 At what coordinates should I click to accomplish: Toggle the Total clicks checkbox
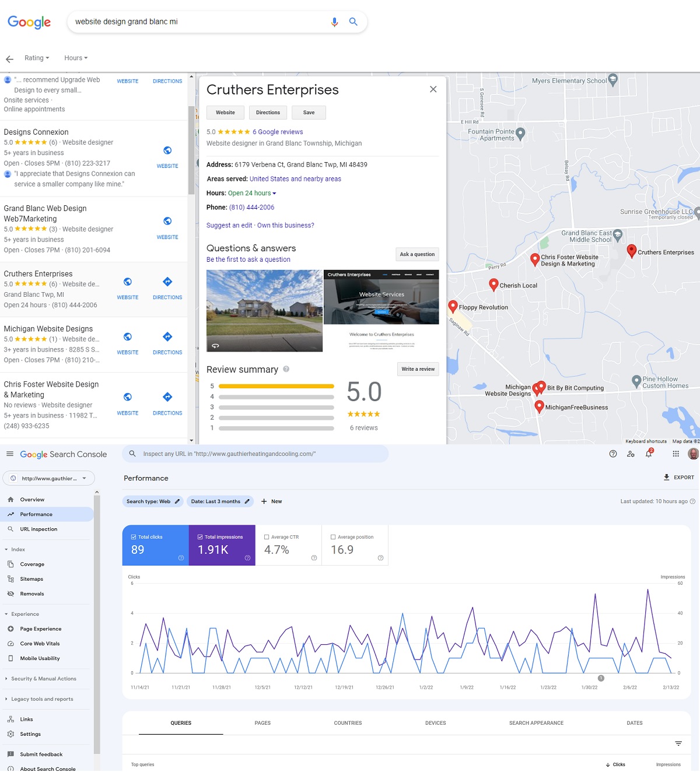tap(134, 537)
